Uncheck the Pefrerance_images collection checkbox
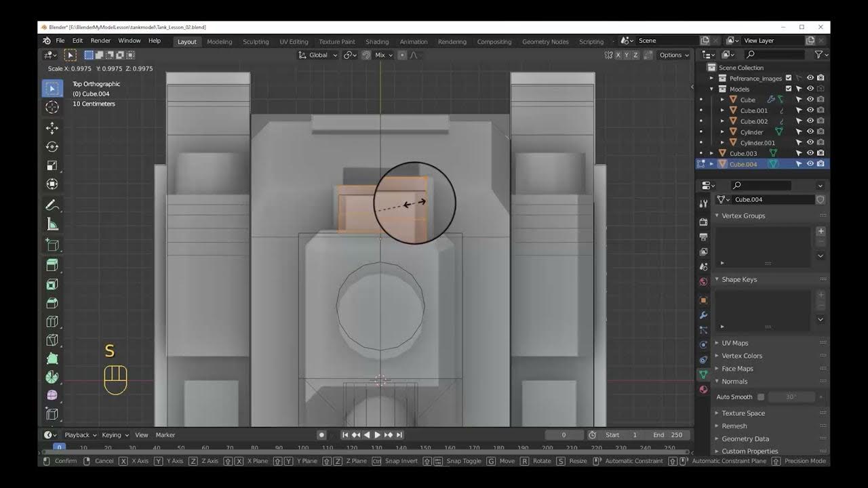The image size is (868, 488). pyautogui.click(x=788, y=78)
